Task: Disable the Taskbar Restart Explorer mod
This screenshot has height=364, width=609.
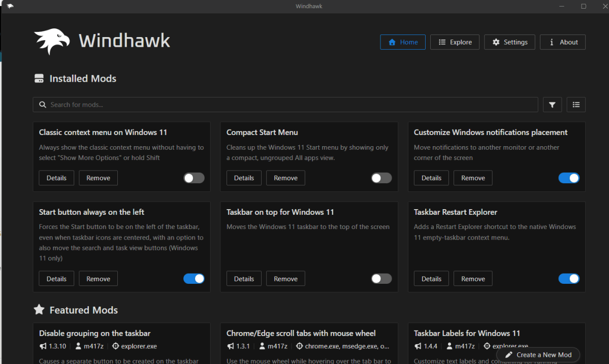Action: coord(568,279)
